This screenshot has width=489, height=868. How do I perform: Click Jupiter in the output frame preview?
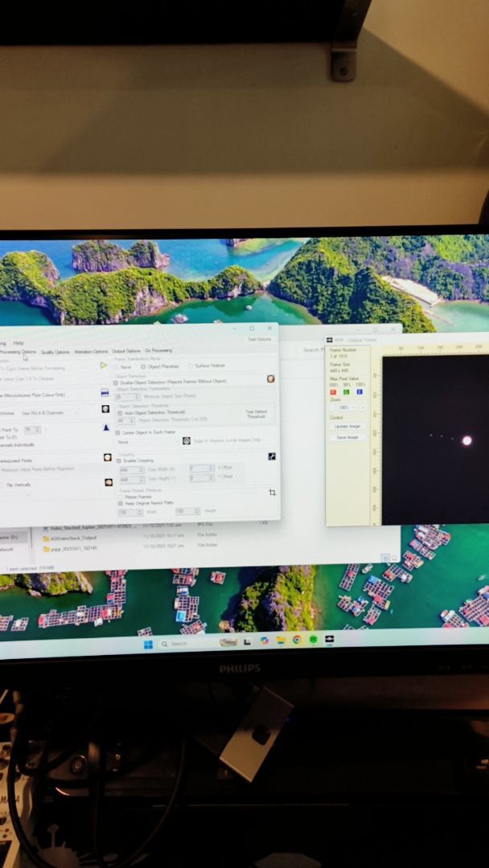click(466, 440)
